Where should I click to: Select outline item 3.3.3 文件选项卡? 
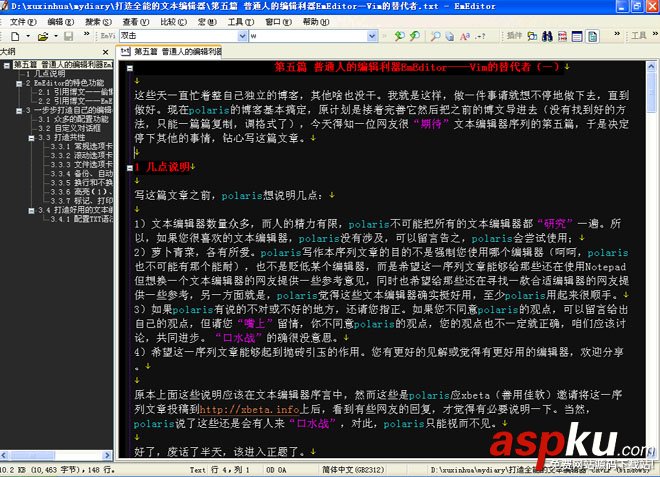81,165
